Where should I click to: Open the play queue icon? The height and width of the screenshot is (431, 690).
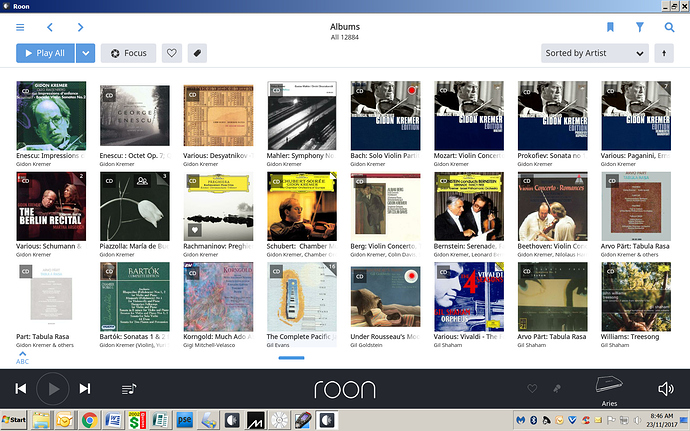[x=129, y=389]
